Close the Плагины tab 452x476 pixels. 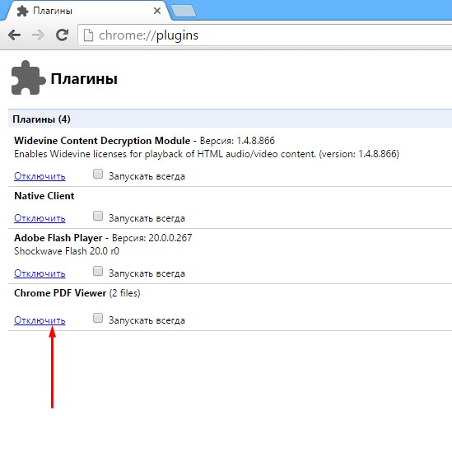tap(157, 11)
